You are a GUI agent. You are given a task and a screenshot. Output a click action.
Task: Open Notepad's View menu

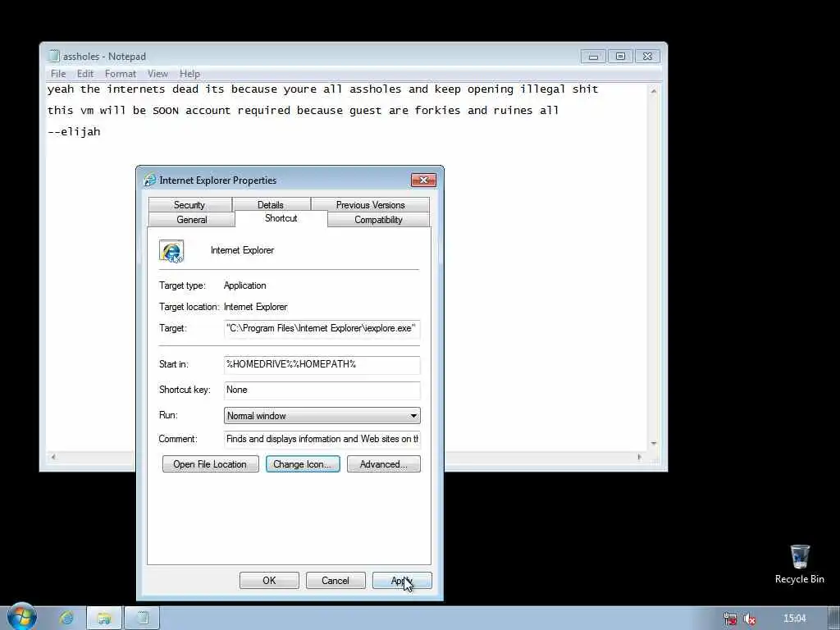[x=157, y=73]
